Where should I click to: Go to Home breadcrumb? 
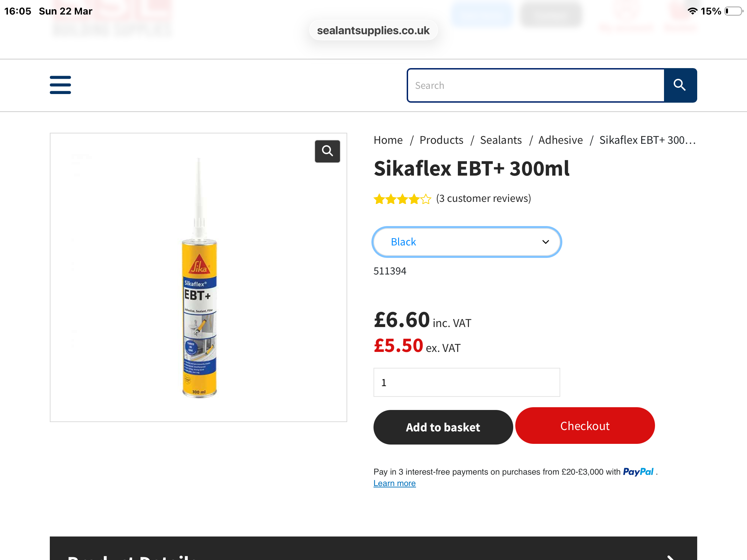click(388, 140)
